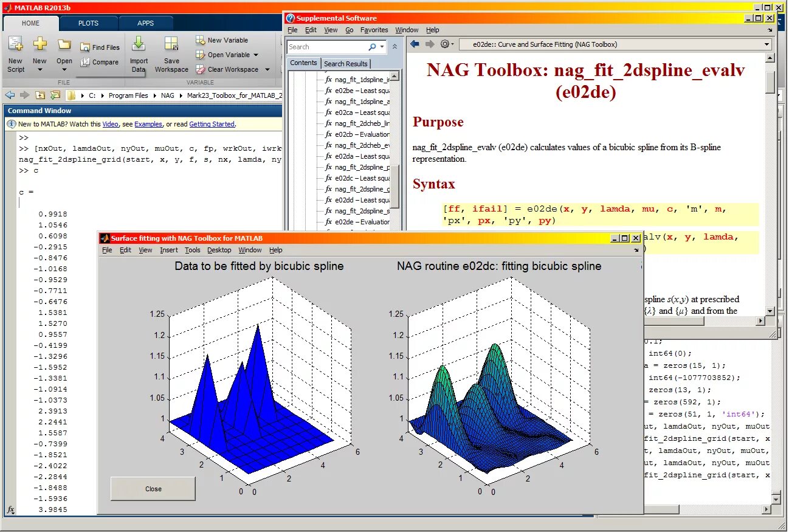The image size is (789, 532).
Task: Click Close button in the figure window
Action: click(153, 489)
